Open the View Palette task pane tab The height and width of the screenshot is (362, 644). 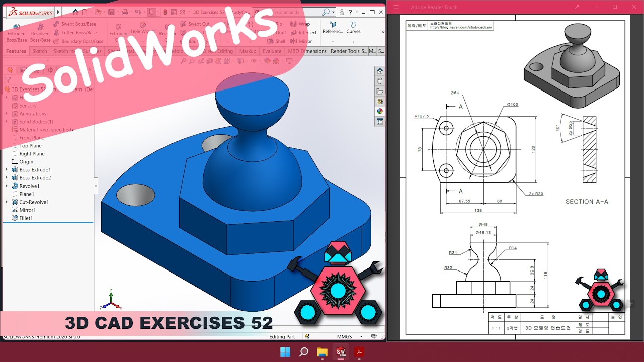point(380,101)
